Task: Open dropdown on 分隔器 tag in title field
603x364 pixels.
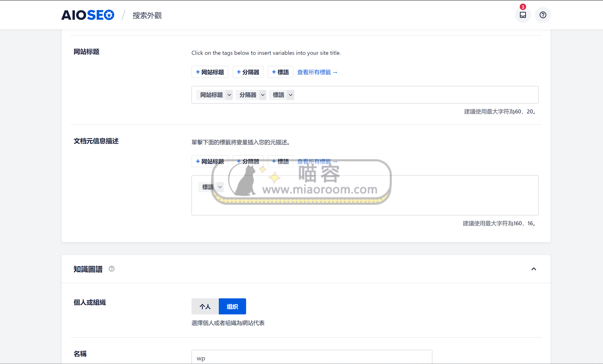Action: [x=263, y=95]
